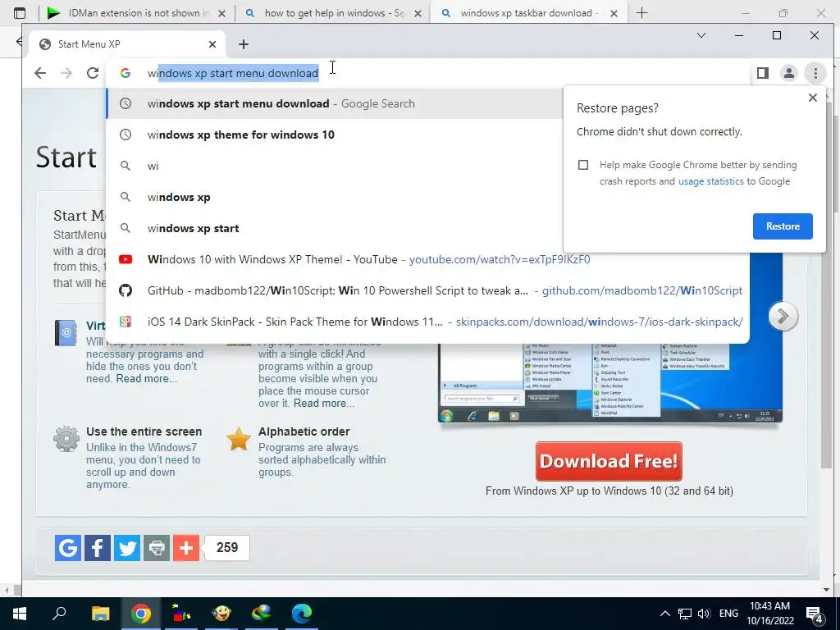Open Microsoft Edge from taskbar
The image size is (840, 630).
point(302,614)
